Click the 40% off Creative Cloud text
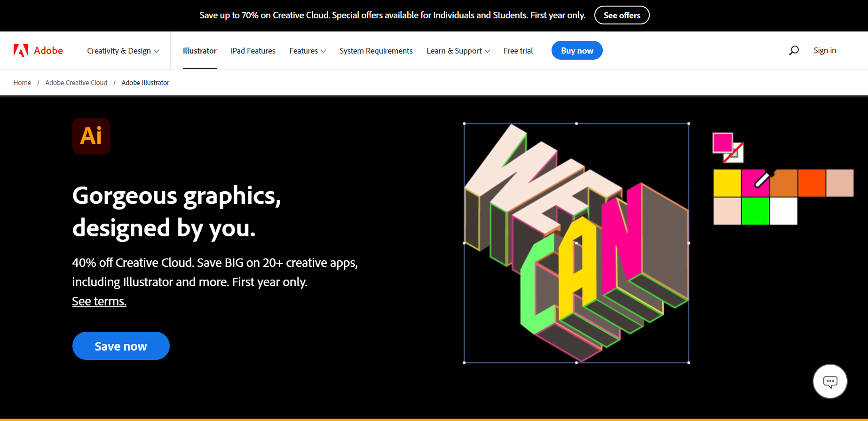 point(215,272)
